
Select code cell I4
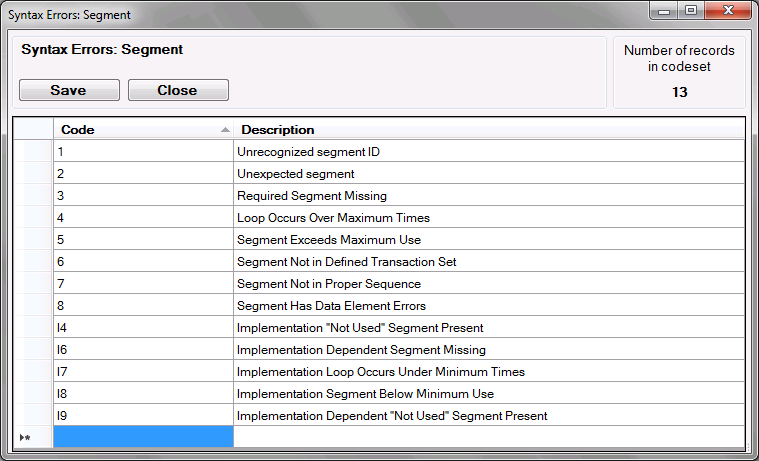[143, 328]
